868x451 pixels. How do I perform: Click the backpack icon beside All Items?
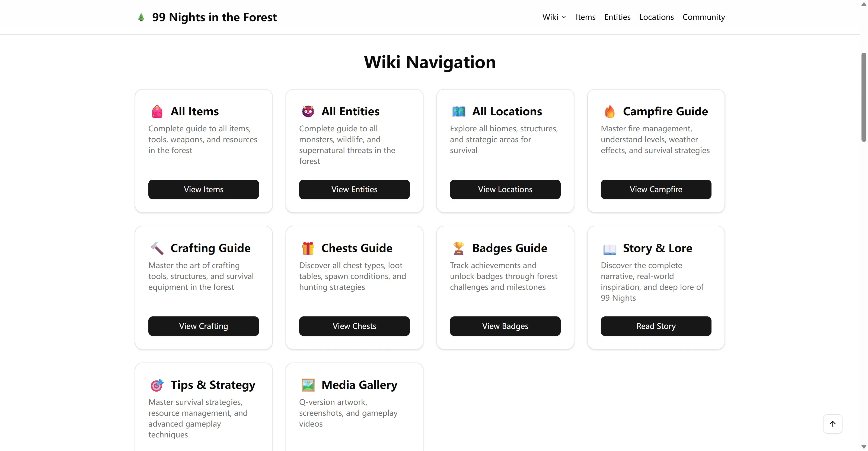157,112
